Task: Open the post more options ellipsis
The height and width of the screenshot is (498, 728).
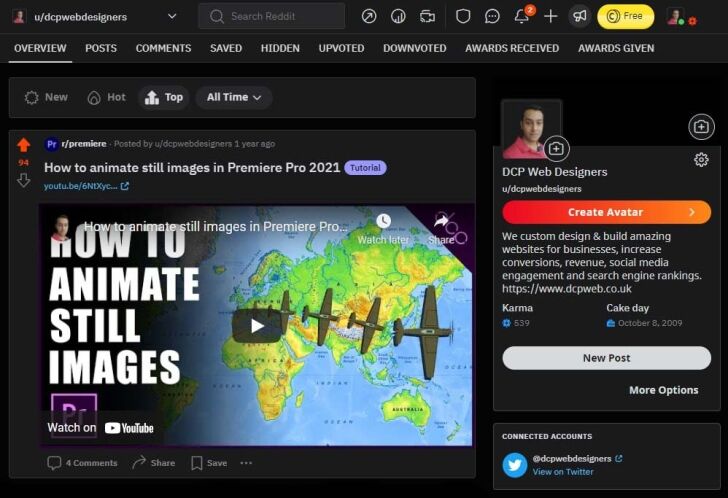Action: 246,463
